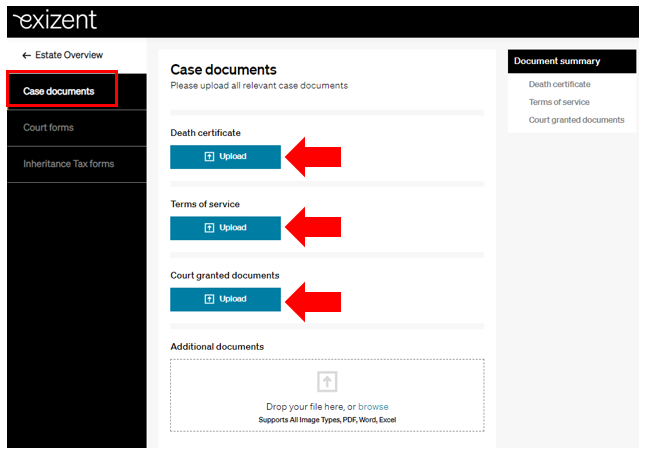
Task: Click upload icon on Court granted documents button
Action: [209, 299]
